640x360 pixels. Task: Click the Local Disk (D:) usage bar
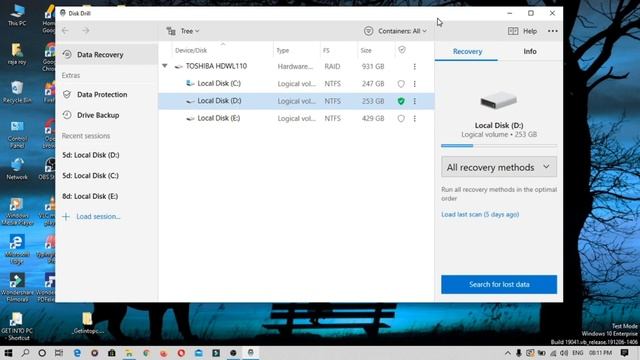coord(499,145)
